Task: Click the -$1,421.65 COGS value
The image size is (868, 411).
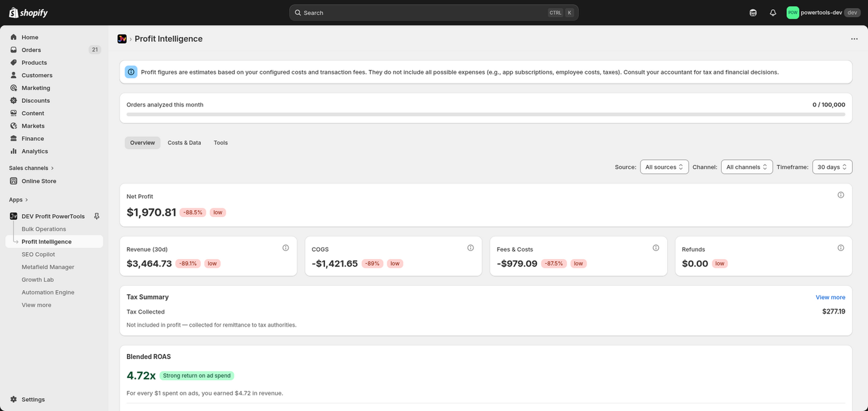Action: 335,263
